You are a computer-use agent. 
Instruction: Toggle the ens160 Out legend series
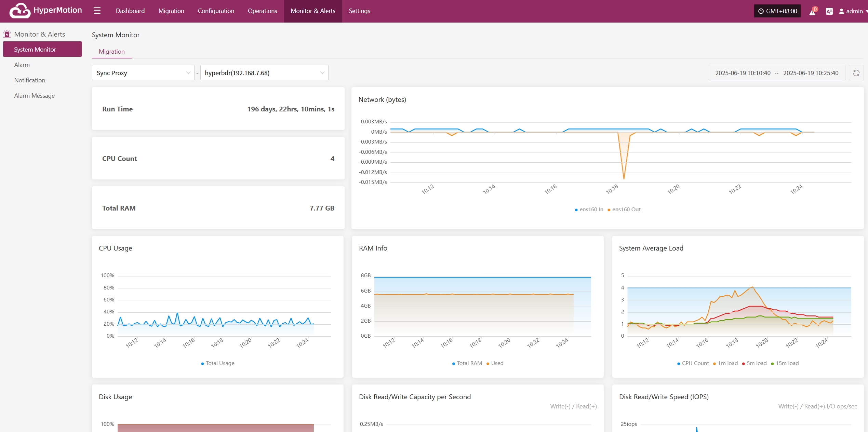point(624,210)
